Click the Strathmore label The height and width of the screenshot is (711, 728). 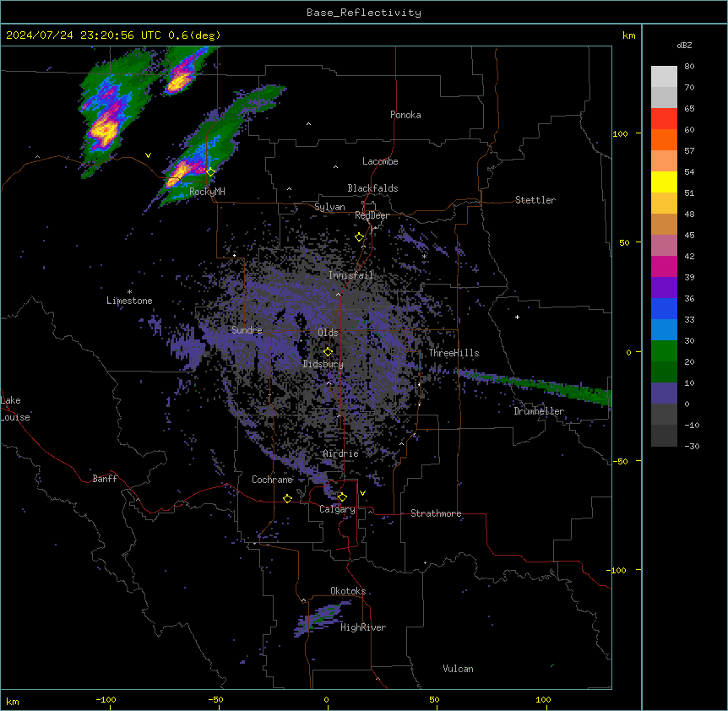[436, 513]
